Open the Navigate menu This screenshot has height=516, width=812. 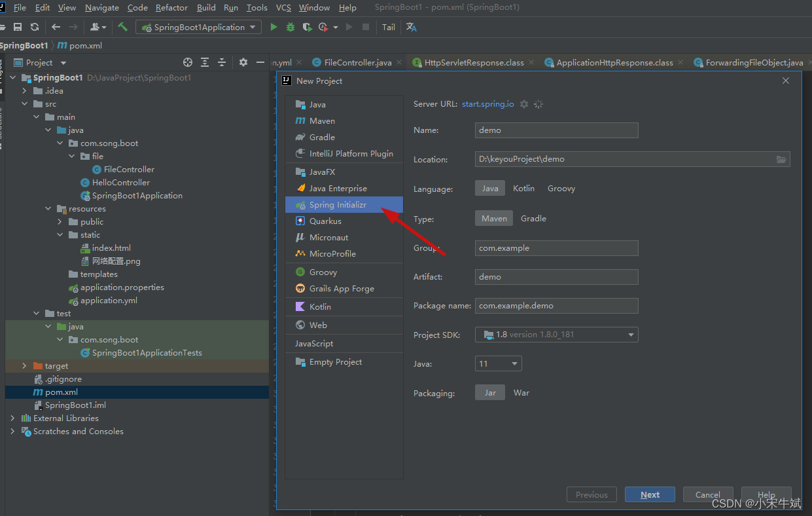click(x=102, y=8)
